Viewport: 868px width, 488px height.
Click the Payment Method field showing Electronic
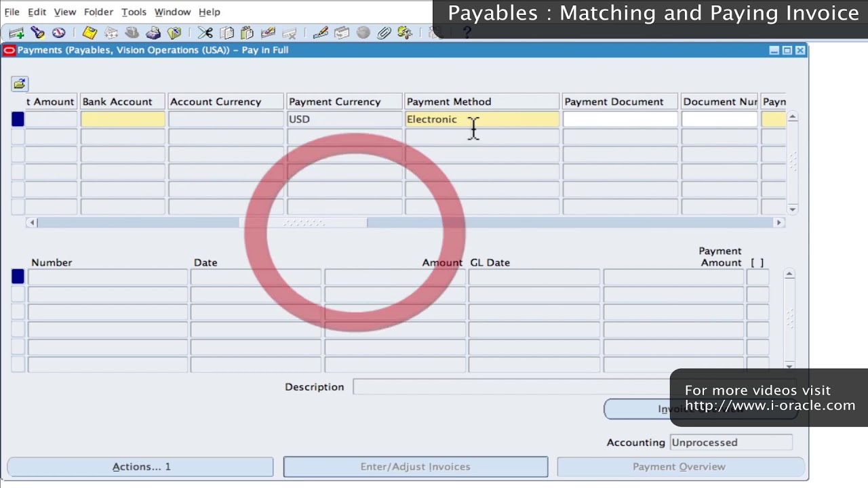point(481,119)
